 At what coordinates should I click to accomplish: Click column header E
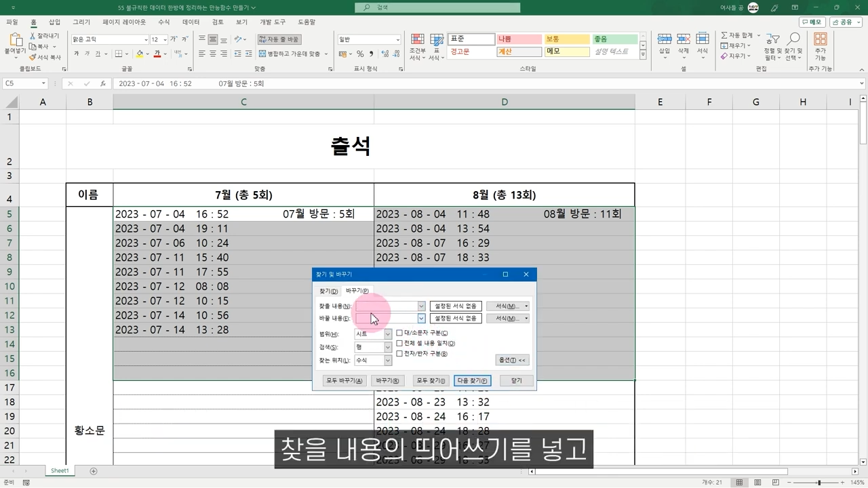660,102
